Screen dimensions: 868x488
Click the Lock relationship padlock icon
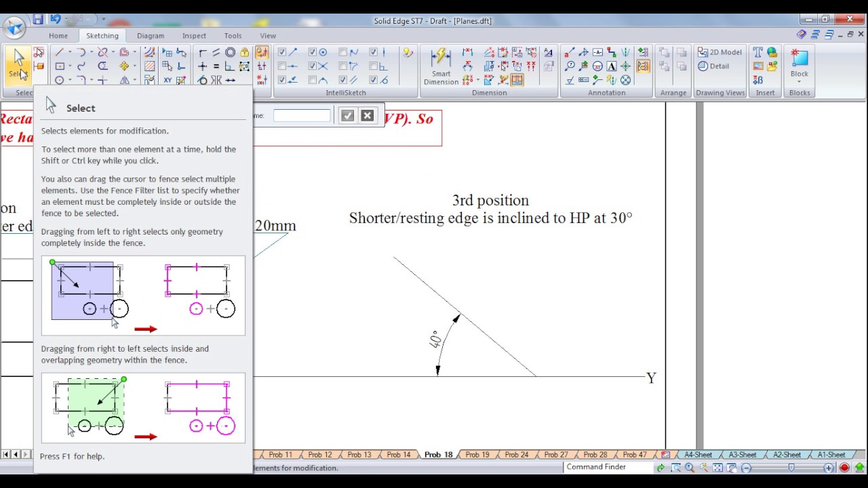tap(244, 52)
